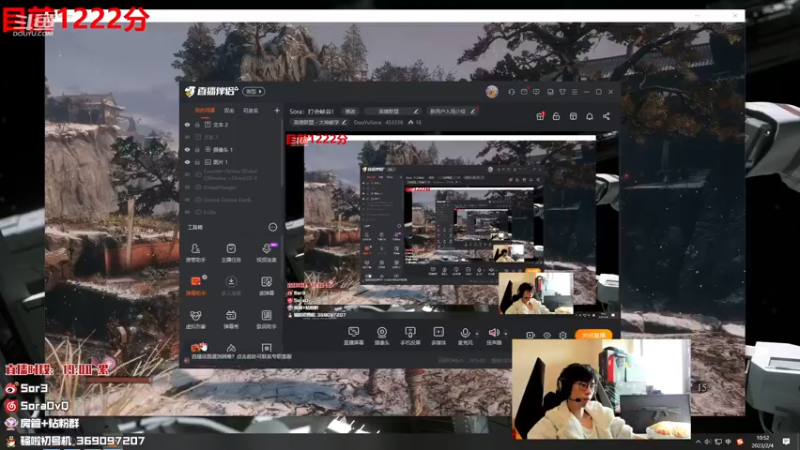This screenshot has width=800, height=450.
Task: Toggle lock on 文本 2 source
Action: pyautogui.click(x=197, y=125)
